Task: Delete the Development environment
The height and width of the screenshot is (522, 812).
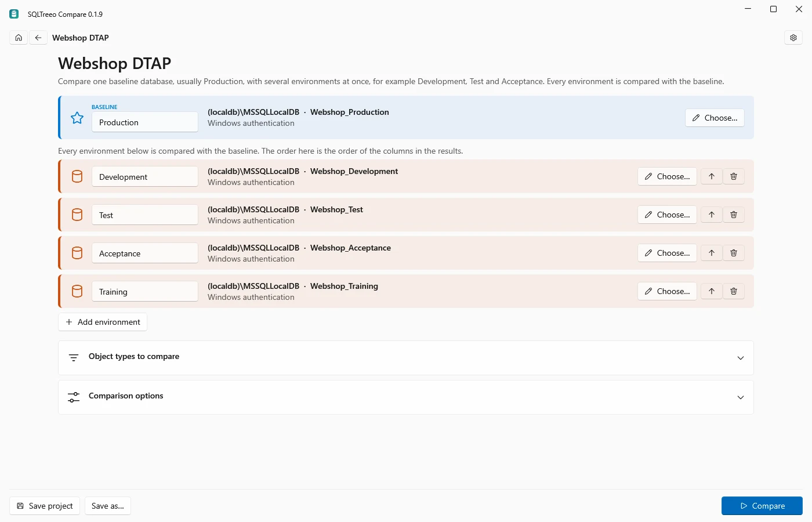Action: click(x=734, y=176)
